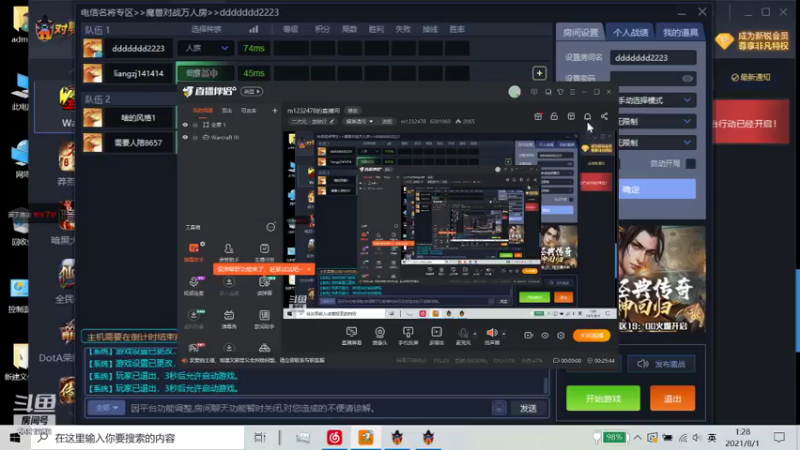Toggle the preview eye icon in the bottom bar
Viewport: 800px width, 450px height.
click(x=545, y=335)
